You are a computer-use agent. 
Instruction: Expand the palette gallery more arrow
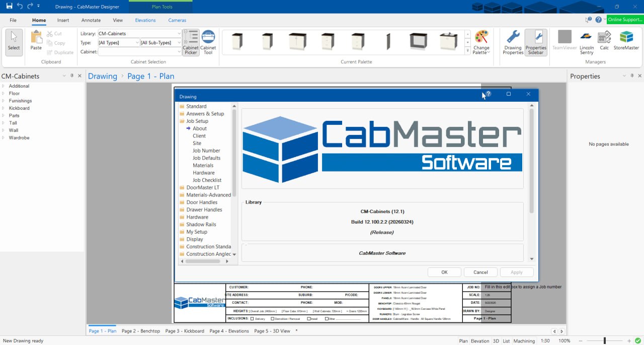468,50
